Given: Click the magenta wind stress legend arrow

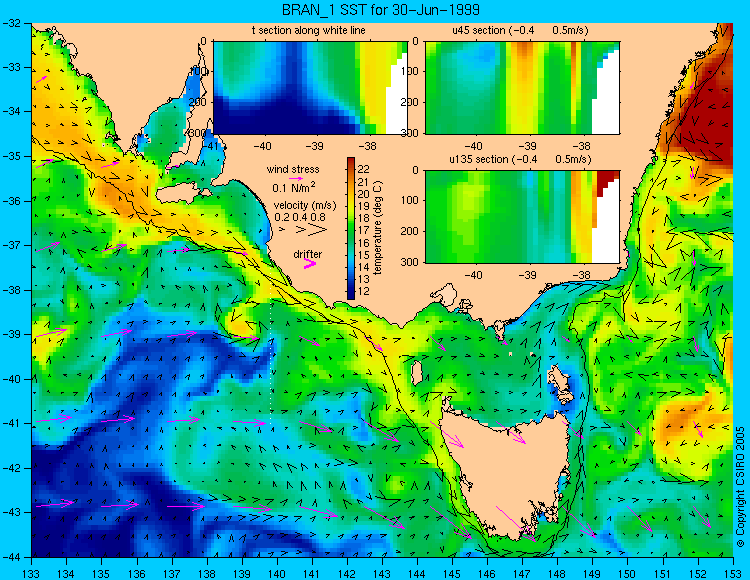Looking at the screenshot, I should point(296,178).
